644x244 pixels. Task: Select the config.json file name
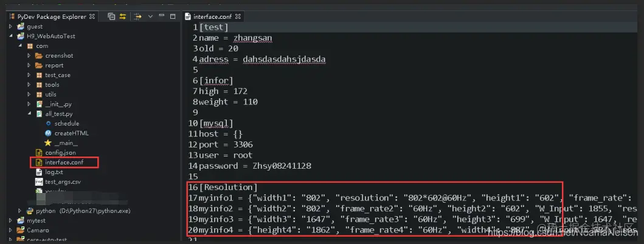pyautogui.click(x=60, y=152)
